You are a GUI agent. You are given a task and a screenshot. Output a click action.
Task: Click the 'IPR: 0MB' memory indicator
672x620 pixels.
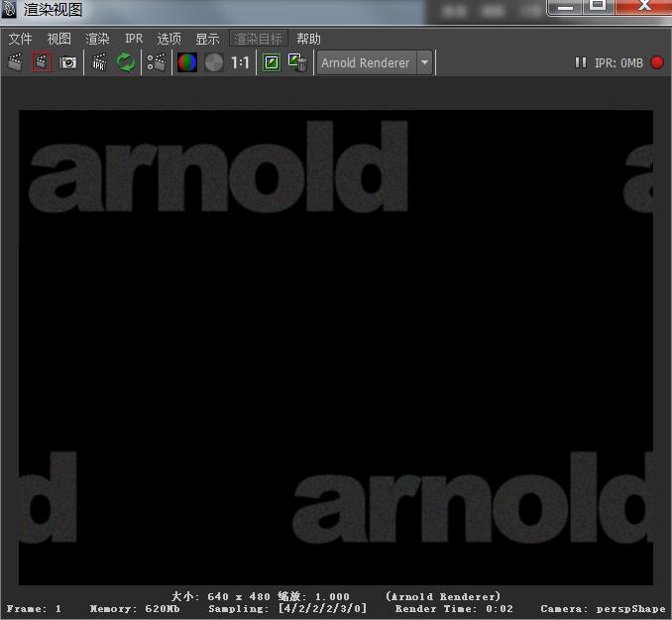(618, 63)
